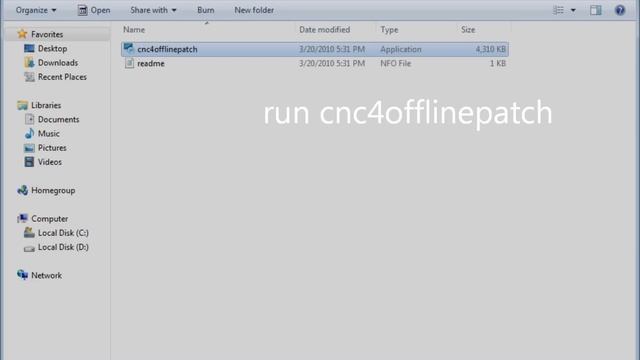Click the Computer icon
640x360 pixels.
pos(22,219)
